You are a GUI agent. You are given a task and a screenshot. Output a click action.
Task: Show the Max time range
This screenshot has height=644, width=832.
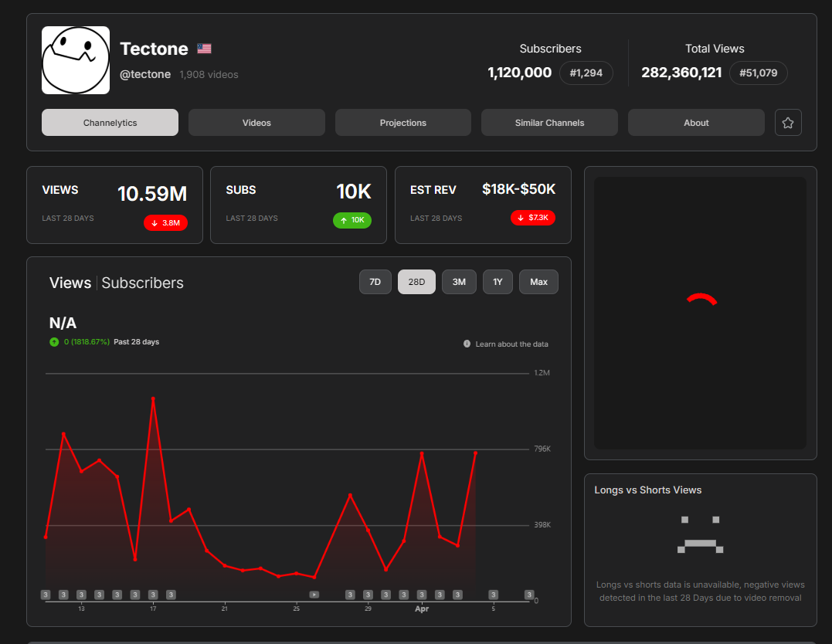(538, 282)
